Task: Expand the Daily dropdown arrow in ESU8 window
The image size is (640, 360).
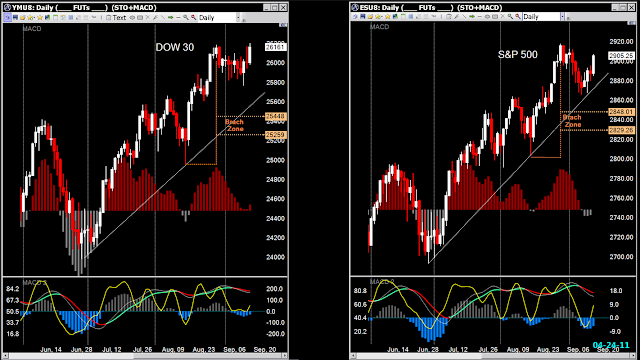Action: [x=562, y=17]
